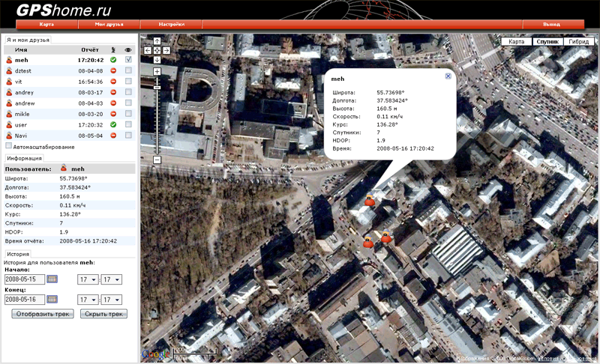Enable Автомасштабирование checkbox
Screen dimensions: 600x364
pos(8,146)
